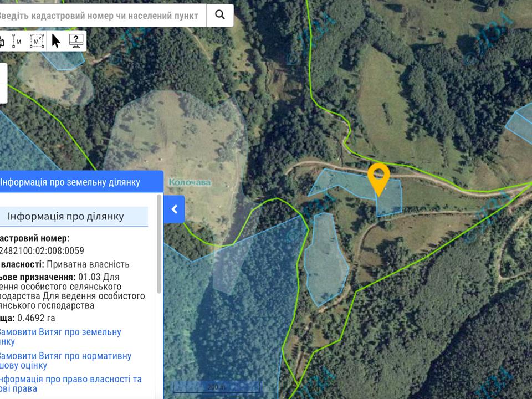Click the upper map zoom control button
This screenshot has width=532, height=399.
[x=3, y=73]
